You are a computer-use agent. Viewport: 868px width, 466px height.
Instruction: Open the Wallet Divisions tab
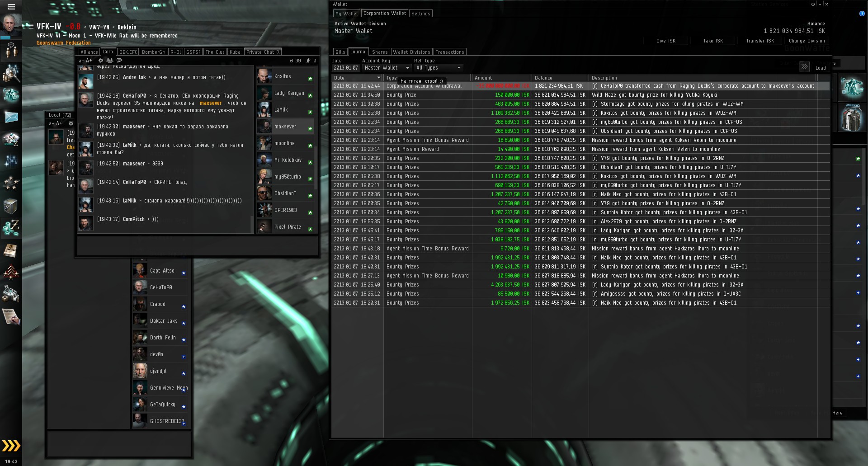coord(412,52)
